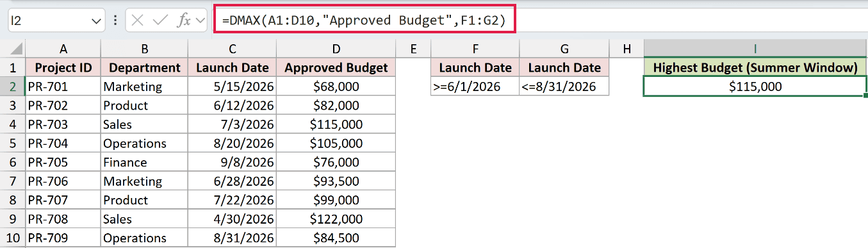Click the 8/20/2026 date cell
The height and width of the screenshot is (248, 868).
(x=233, y=143)
